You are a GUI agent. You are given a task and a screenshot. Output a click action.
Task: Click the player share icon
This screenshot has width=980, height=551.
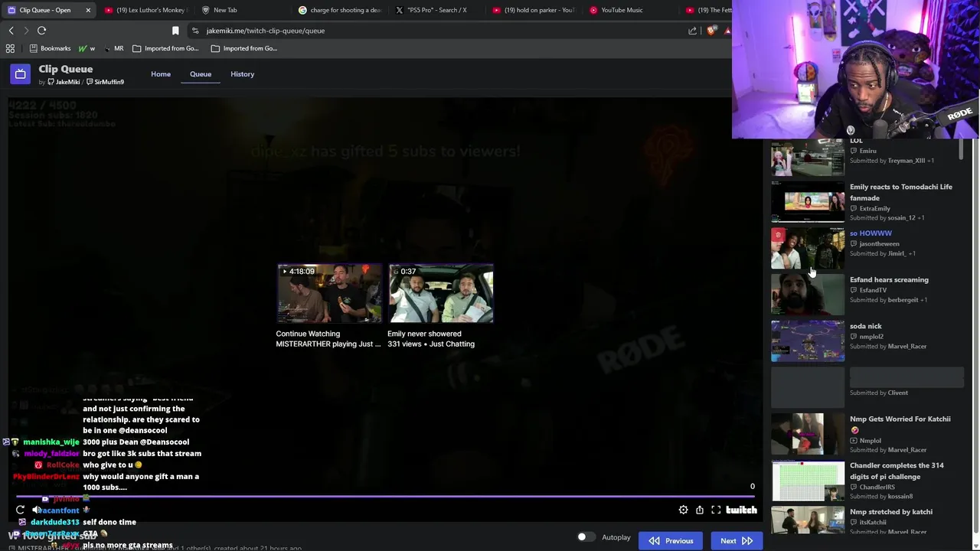[699, 510]
